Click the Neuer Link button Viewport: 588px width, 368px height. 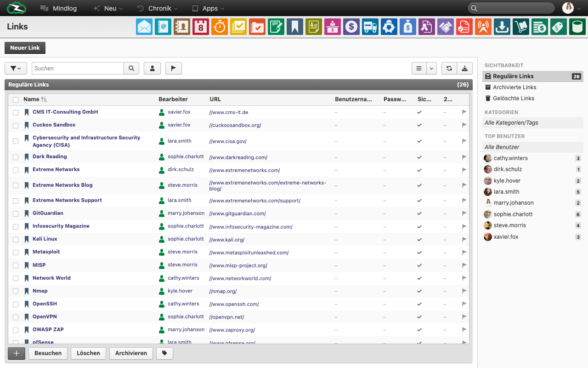[25, 48]
